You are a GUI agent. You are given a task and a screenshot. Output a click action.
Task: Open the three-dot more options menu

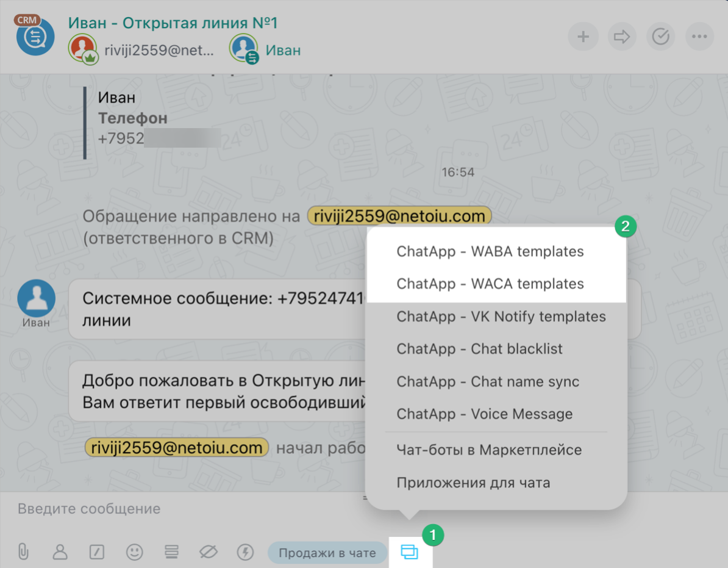point(699,37)
